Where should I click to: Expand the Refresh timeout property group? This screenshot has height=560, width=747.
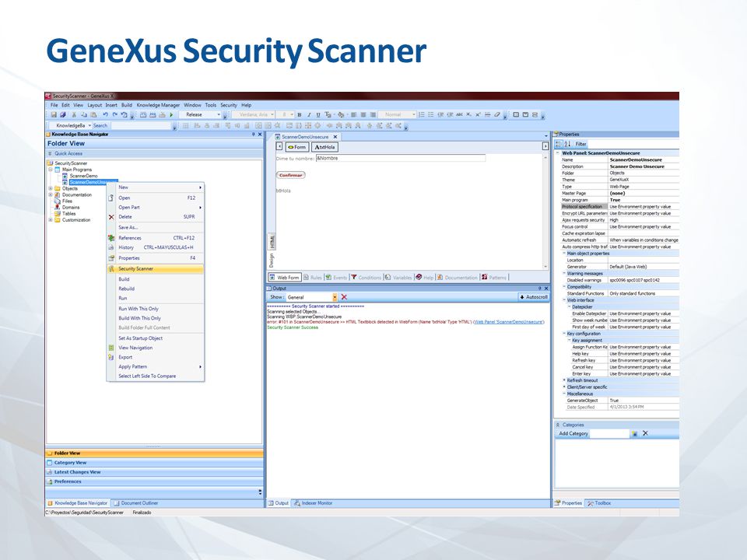tap(565, 380)
